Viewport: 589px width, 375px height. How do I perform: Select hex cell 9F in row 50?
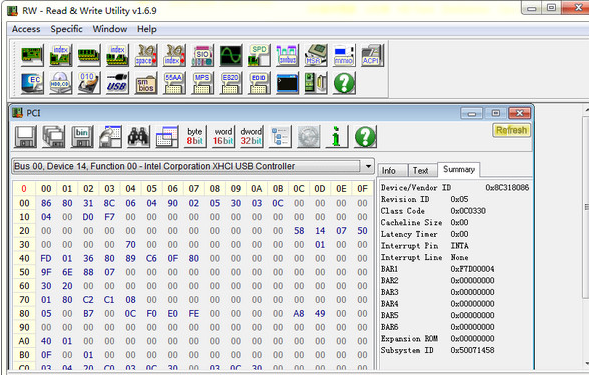pyautogui.click(x=46, y=272)
